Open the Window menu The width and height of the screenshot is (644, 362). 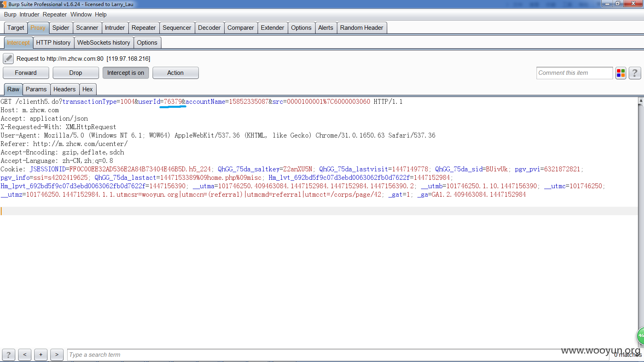[81, 14]
